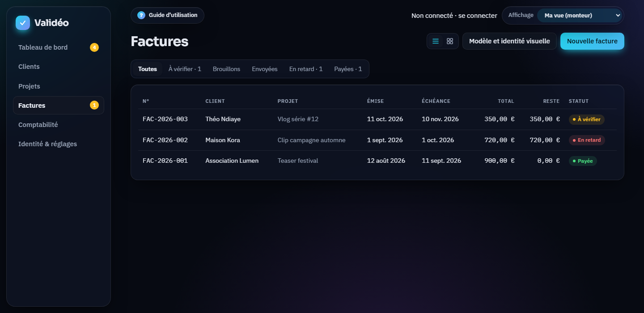
Task: Select Factures in the sidebar
Action: 59,106
